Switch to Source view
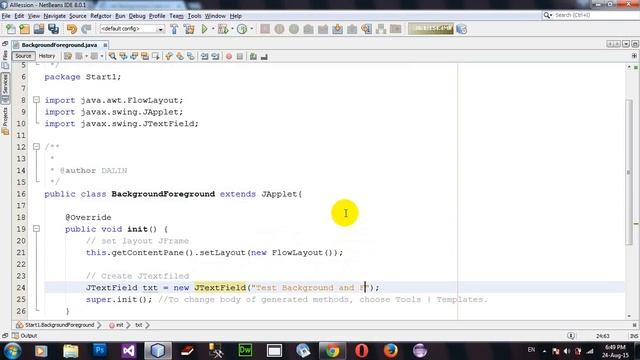 [23, 56]
